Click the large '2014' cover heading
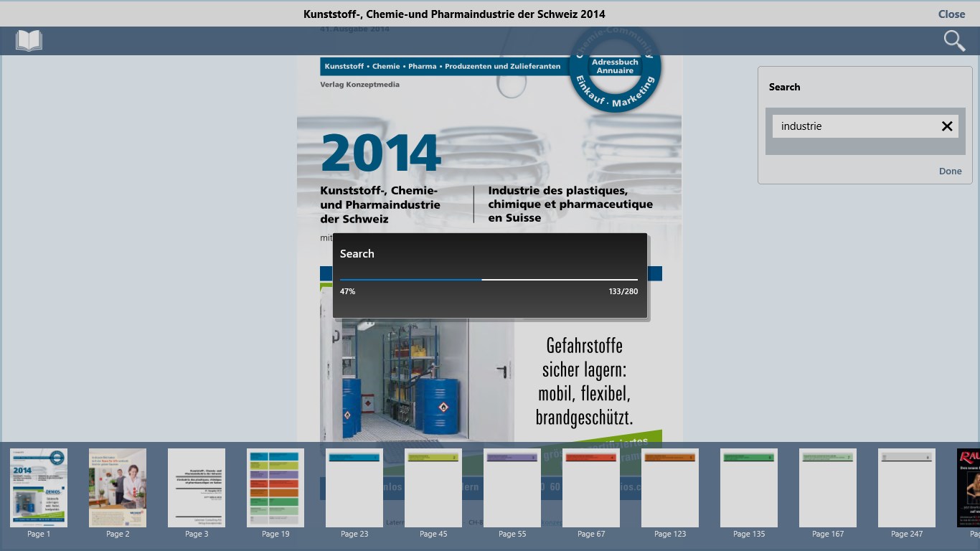 coord(380,153)
